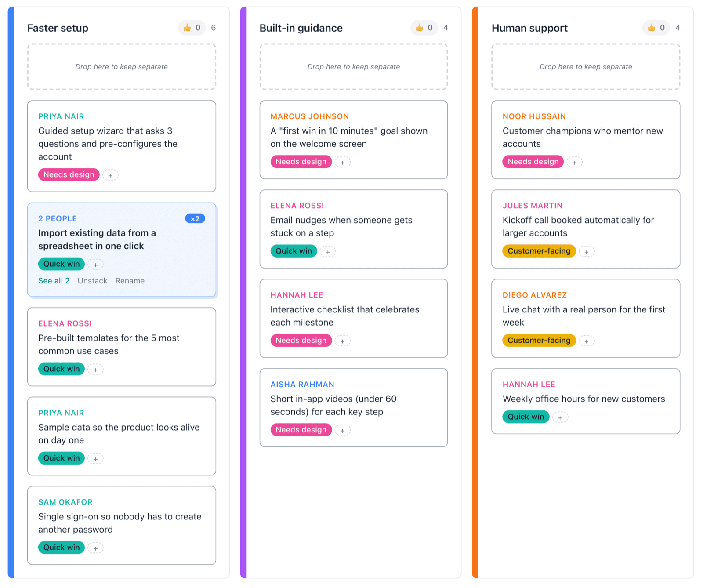
Task: Add tag to Pre-built templates card
Action: [x=95, y=370]
